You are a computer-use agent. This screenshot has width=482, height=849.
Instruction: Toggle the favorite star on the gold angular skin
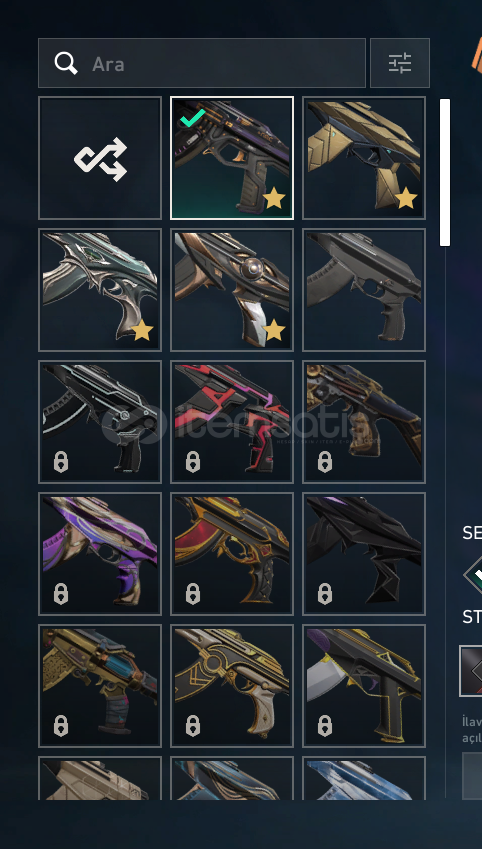(406, 199)
